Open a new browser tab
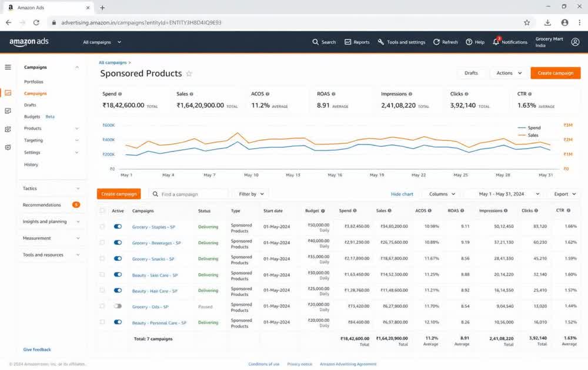 [x=102, y=8]
